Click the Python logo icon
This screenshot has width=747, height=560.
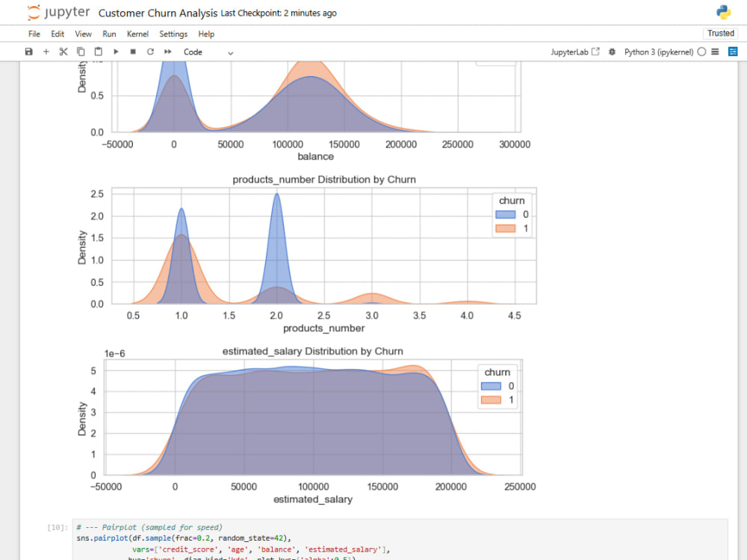coord(723,13)
